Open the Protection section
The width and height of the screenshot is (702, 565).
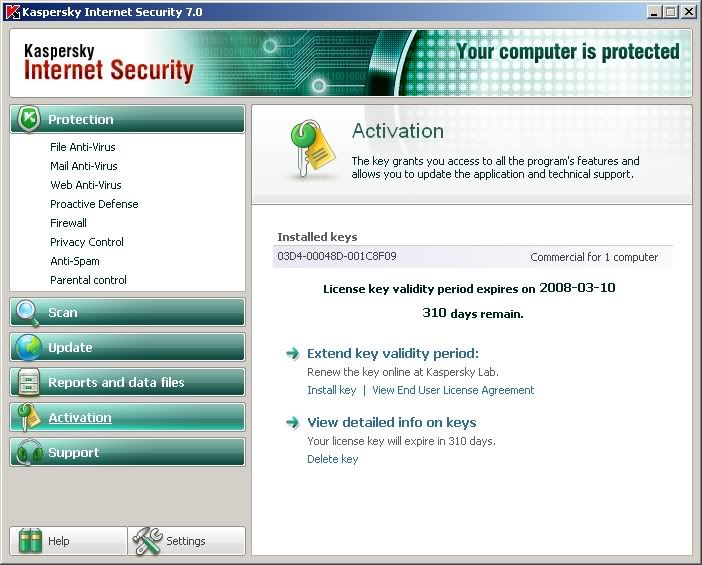pyautogui.click(x=127, y=120)
